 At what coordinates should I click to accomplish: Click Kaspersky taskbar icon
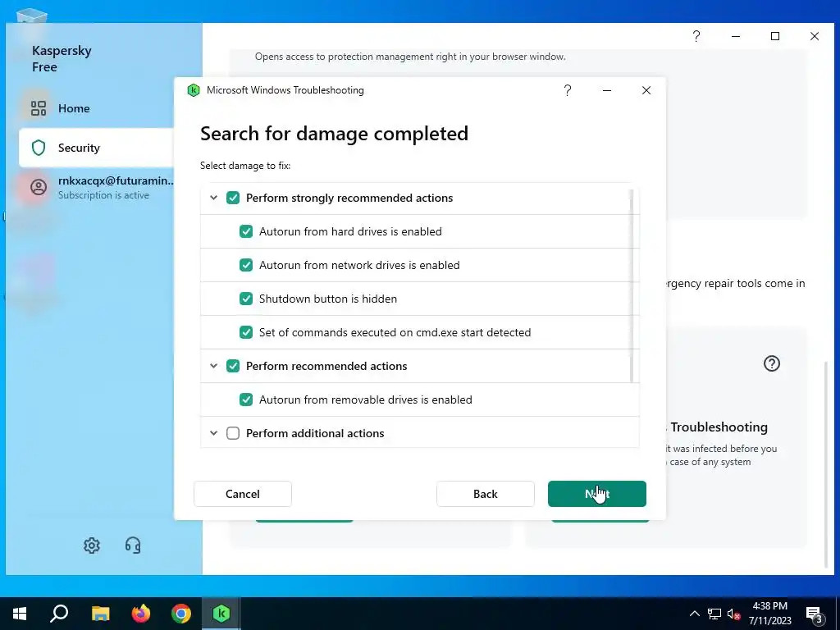221,614
